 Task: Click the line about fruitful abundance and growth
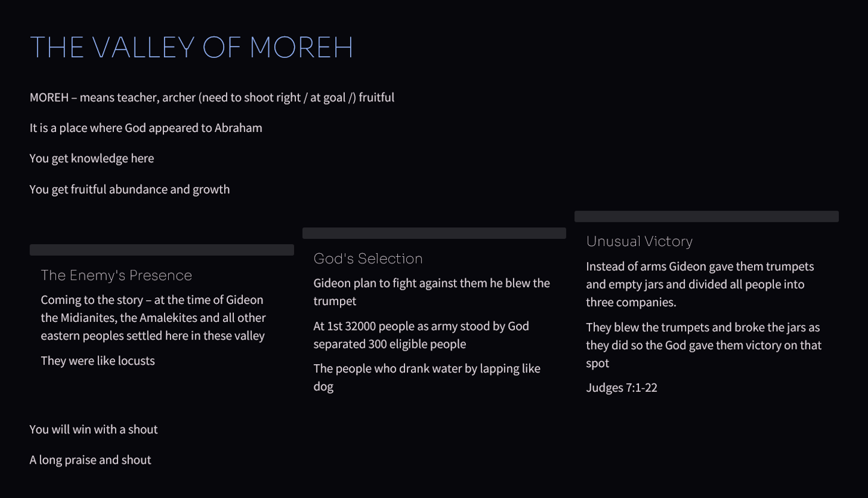(x=130, y=189)
